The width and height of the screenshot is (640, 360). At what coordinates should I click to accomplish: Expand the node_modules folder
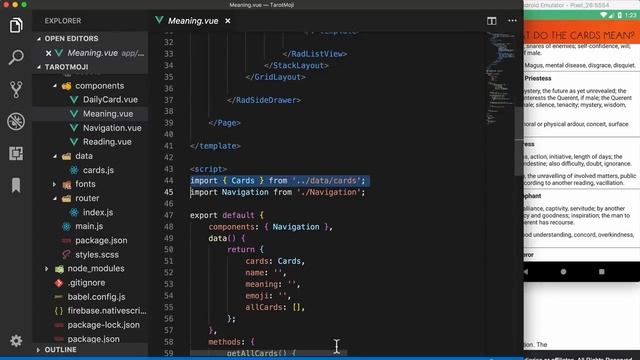[x=47, y=269]
